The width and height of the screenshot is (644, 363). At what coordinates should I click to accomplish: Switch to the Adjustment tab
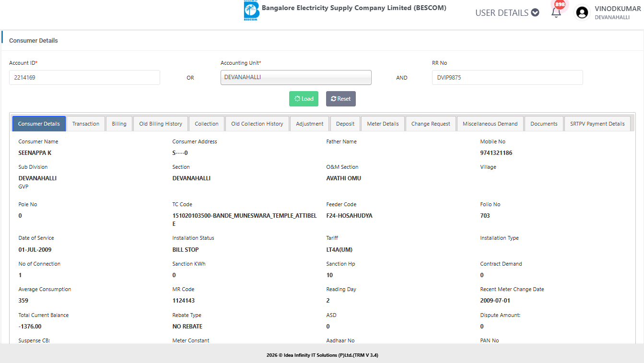pos(310,124)
